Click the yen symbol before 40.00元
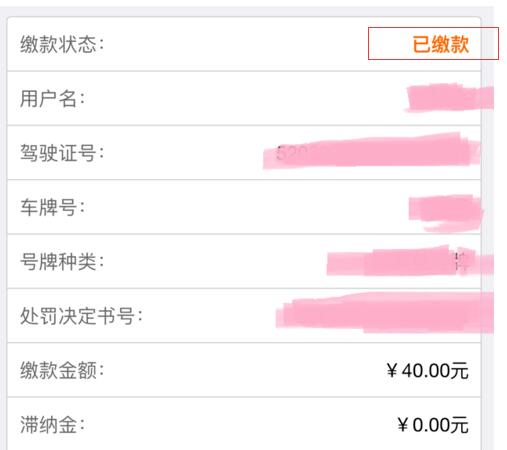 point(392,371)
